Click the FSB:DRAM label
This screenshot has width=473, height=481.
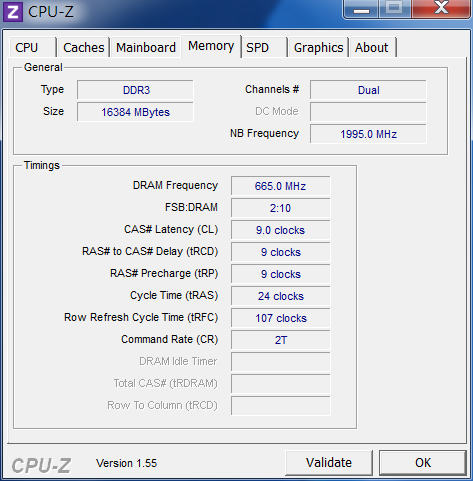[191, 207]
